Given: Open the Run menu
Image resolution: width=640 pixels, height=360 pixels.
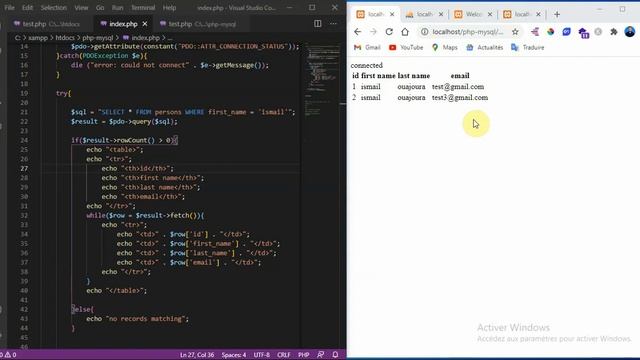Looking at the screenshot, I should point(118,8).
